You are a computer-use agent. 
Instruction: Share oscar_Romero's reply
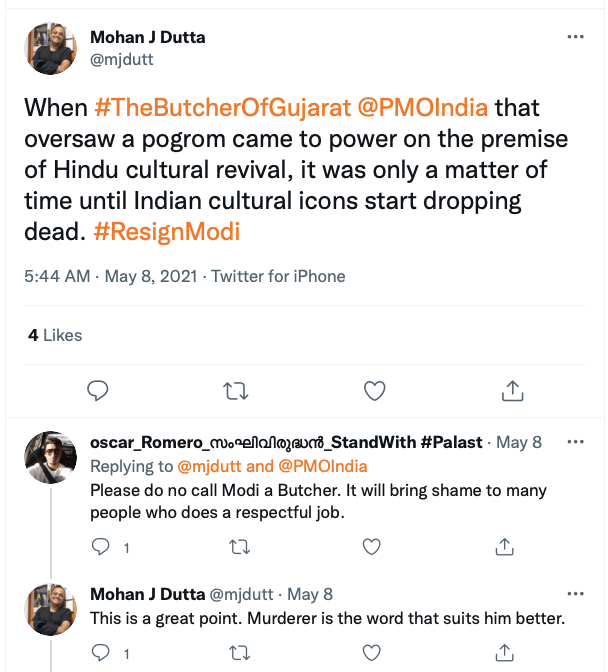coord(505,547)
